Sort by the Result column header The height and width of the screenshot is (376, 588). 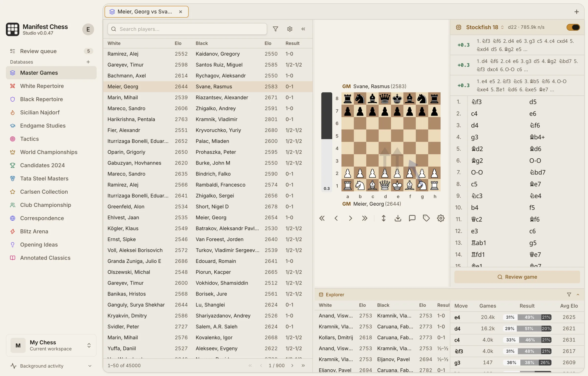coord(292,43)
